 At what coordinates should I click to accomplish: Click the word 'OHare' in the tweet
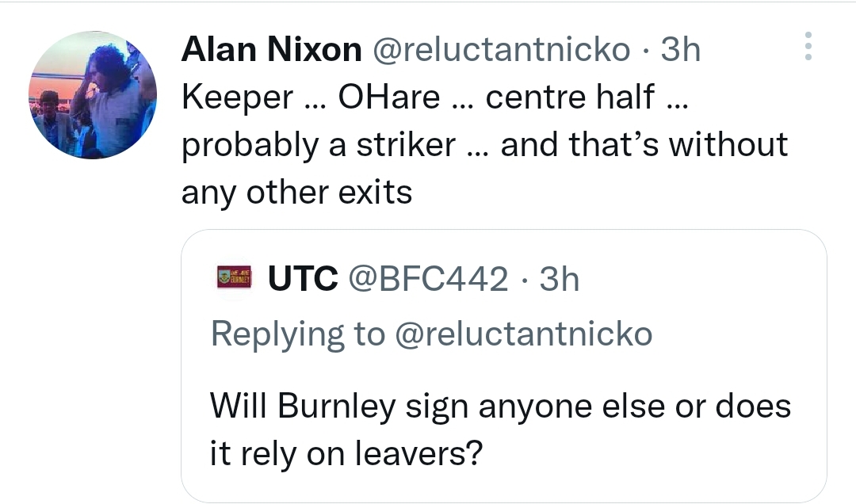pyautogui.click(x=388, y=97)
